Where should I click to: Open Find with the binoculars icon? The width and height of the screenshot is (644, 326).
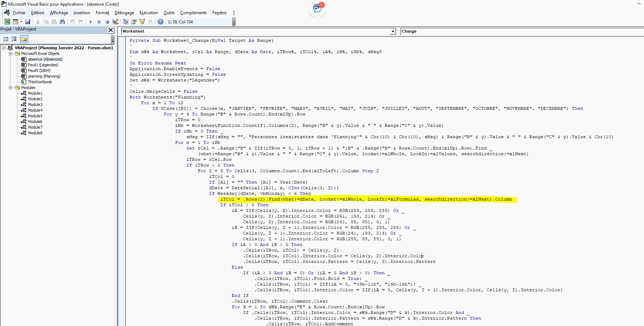click(x=62, y=22)
